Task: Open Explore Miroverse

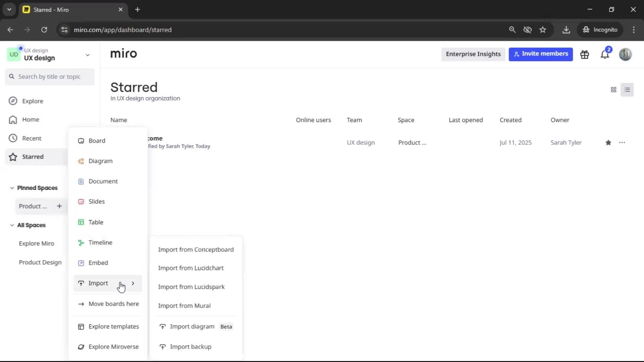Action: pyautogui.click(x=108, y=347)
